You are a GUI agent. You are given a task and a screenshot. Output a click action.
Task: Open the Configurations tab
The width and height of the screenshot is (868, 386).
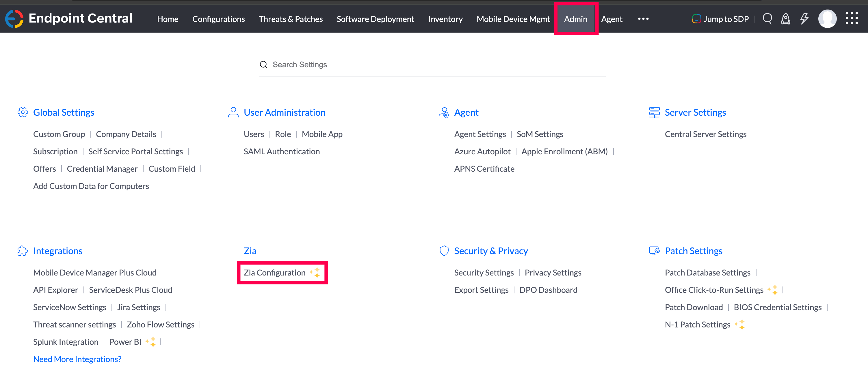pos(218,19)
